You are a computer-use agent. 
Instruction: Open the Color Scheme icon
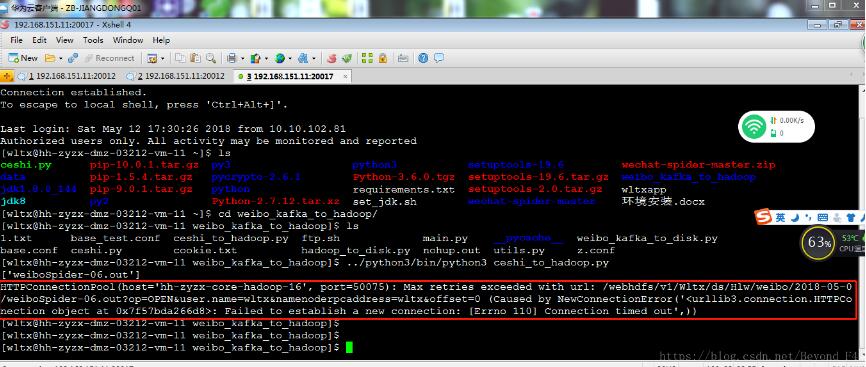tap(256, 58)
